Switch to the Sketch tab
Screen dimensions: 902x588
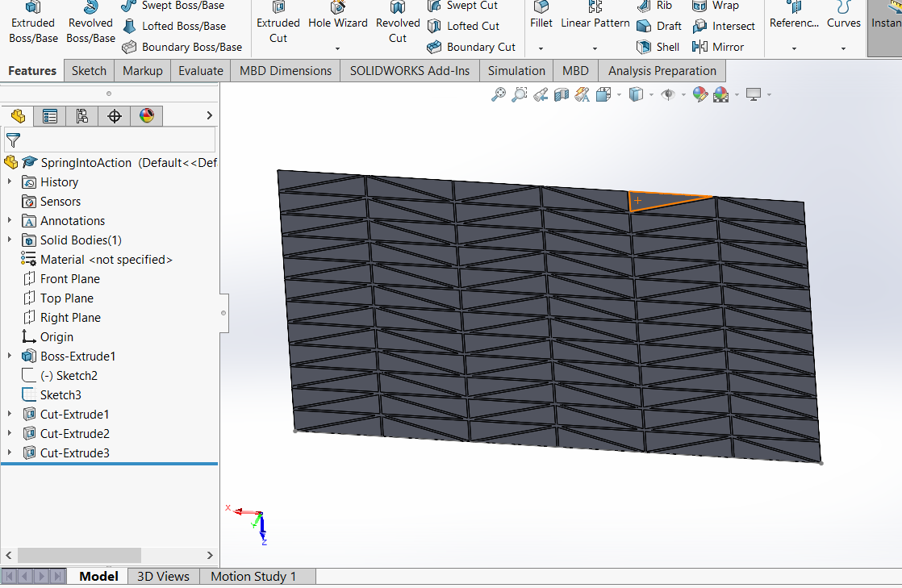(89, 71)
